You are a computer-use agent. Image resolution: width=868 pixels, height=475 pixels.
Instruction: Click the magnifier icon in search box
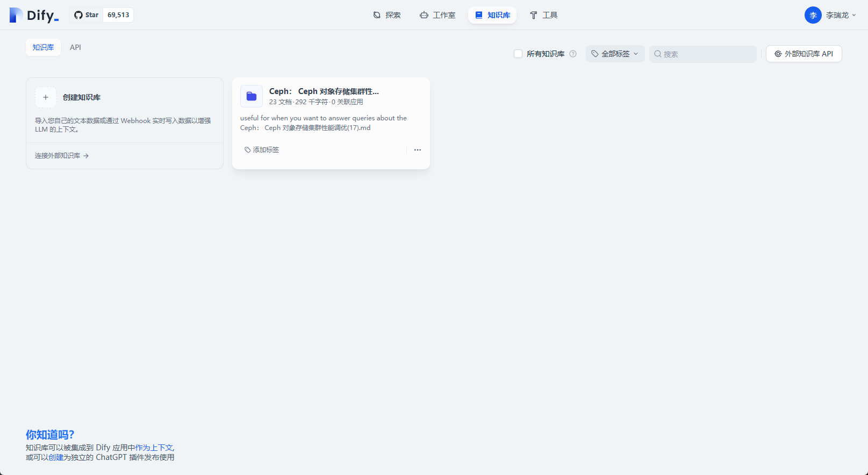pos(657,54)
